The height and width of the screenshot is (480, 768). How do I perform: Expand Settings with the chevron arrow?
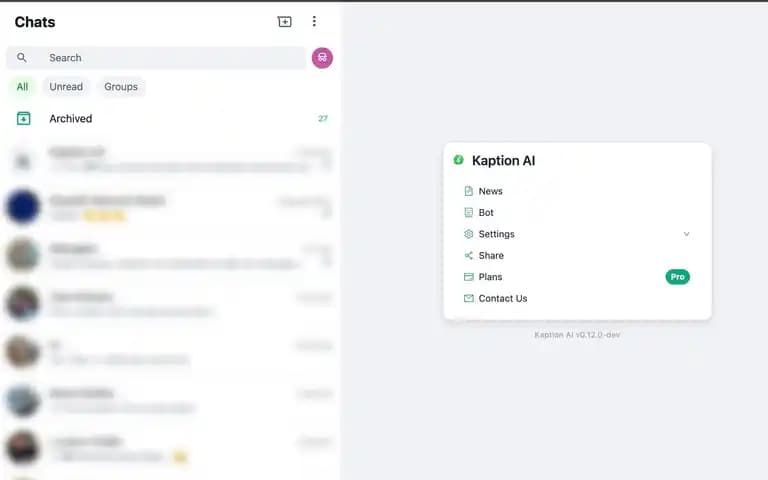pyautogui.click(x=687, y=234)
